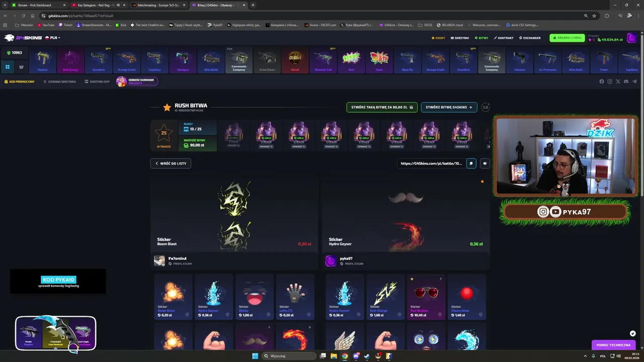Image resolution: width=644 pixels, height=362 pixels.
Task: Click POMOC TECHNICZNA support button
Action: [x=613, y=345]
